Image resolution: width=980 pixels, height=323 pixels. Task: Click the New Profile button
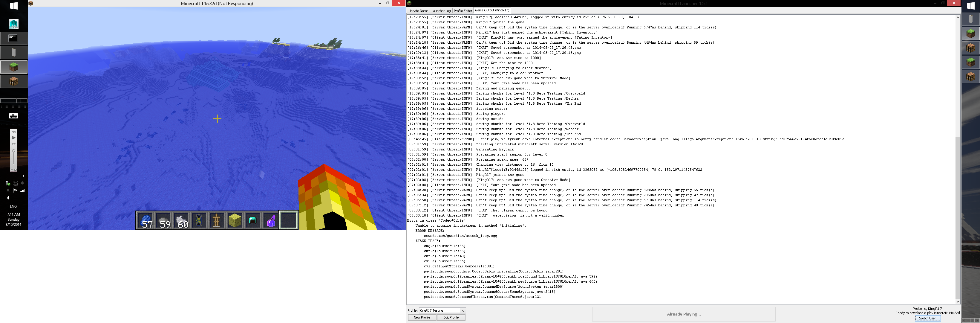point(422,317)
